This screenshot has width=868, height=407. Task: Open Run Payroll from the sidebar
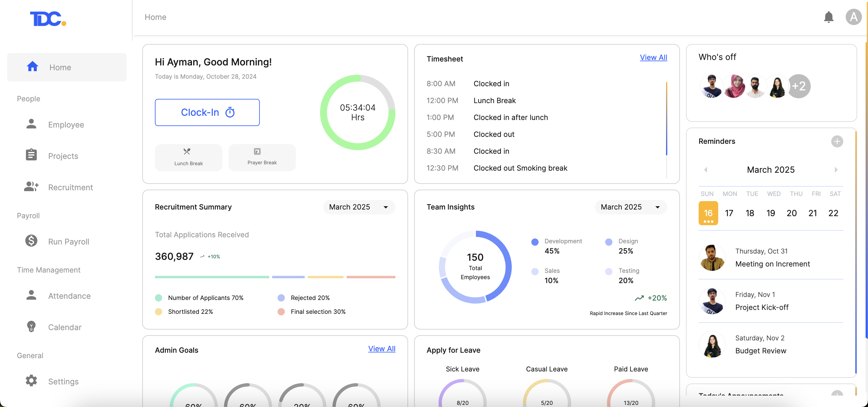point(68,241)
